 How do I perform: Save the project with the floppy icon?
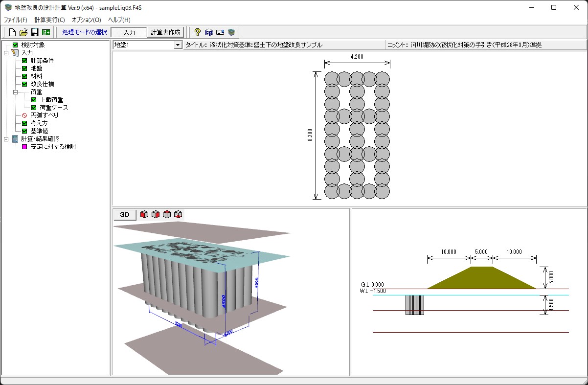35,32
